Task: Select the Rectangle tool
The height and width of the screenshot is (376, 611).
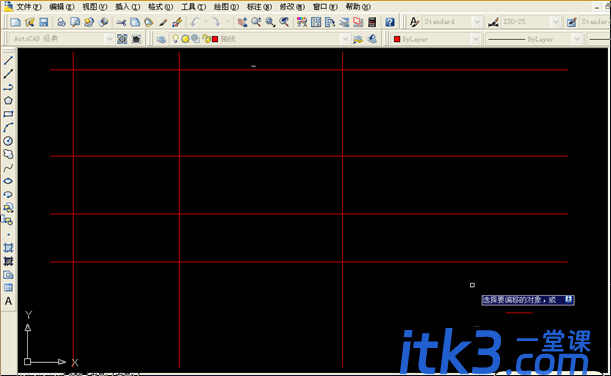Action: tap(8, 114)
